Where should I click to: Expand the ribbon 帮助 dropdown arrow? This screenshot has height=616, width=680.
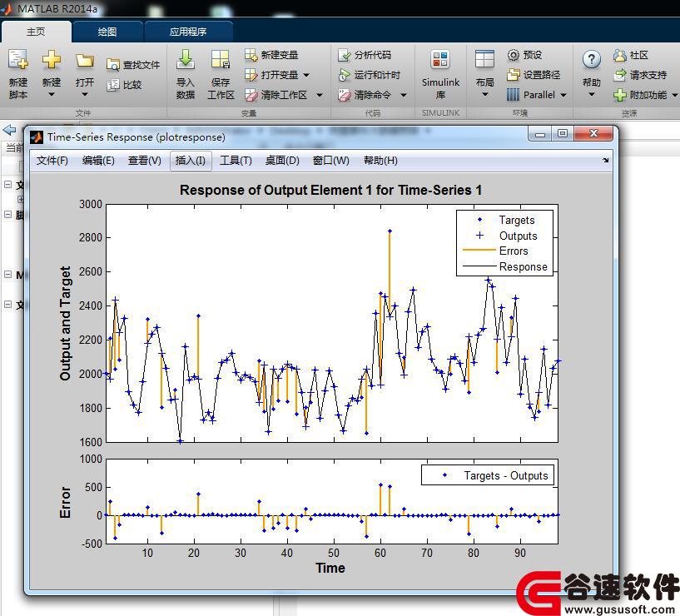(592, 95)
